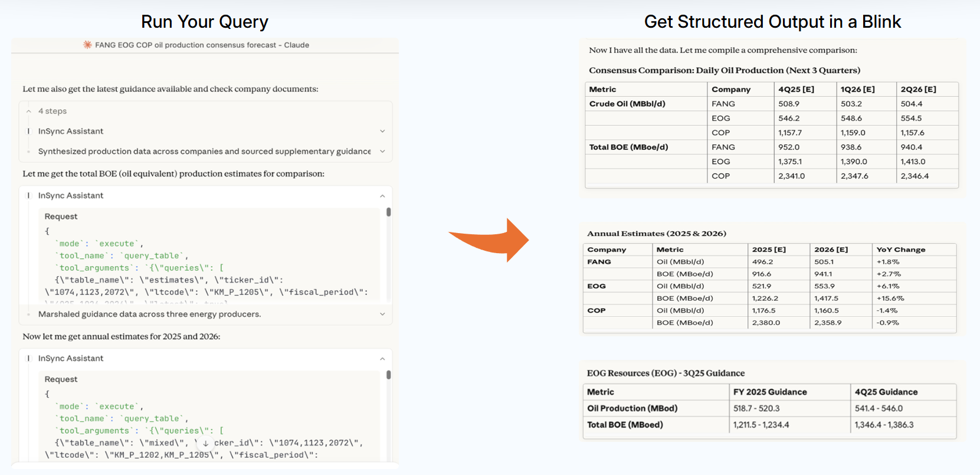Screen dimensions: 980x475
Task: Click the '496.2' cell in annual table
Action: point(762,262)
